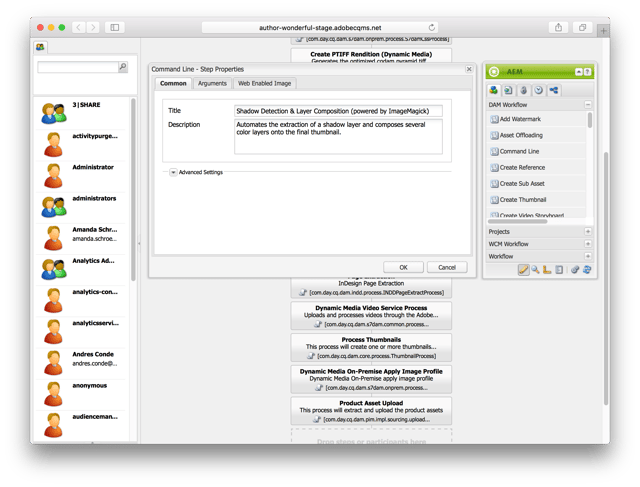Image resolution: width=640 pixels, height=487 pixels.
Task: Select the Product Asset Upload workflow step
Action: pyautogui.click(x=371, y=411)
